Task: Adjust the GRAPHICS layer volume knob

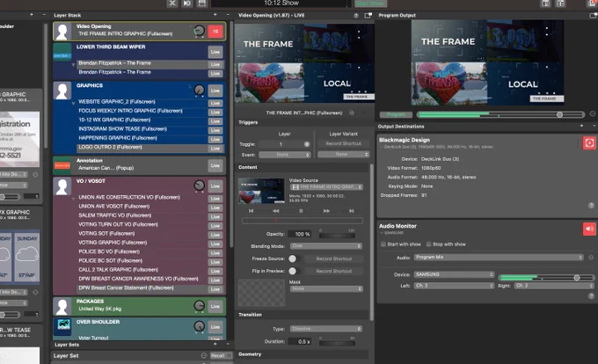Action: tap(199, 90)
